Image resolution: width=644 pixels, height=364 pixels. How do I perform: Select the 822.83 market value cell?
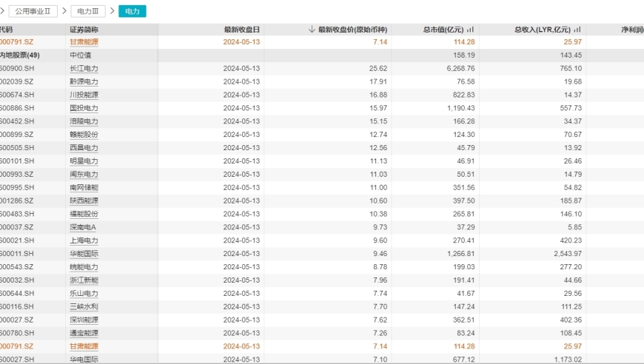pyautogui.click(x=464, y=95)
